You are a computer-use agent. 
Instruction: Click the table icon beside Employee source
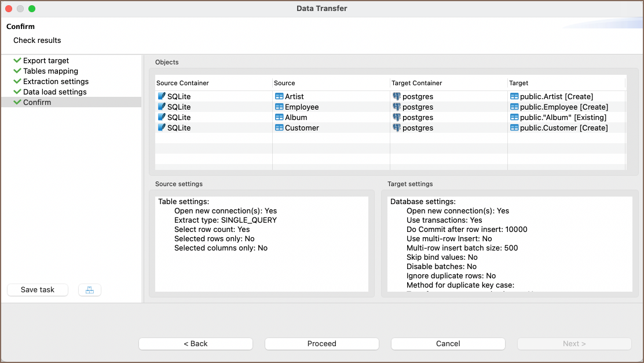[279, 107]
